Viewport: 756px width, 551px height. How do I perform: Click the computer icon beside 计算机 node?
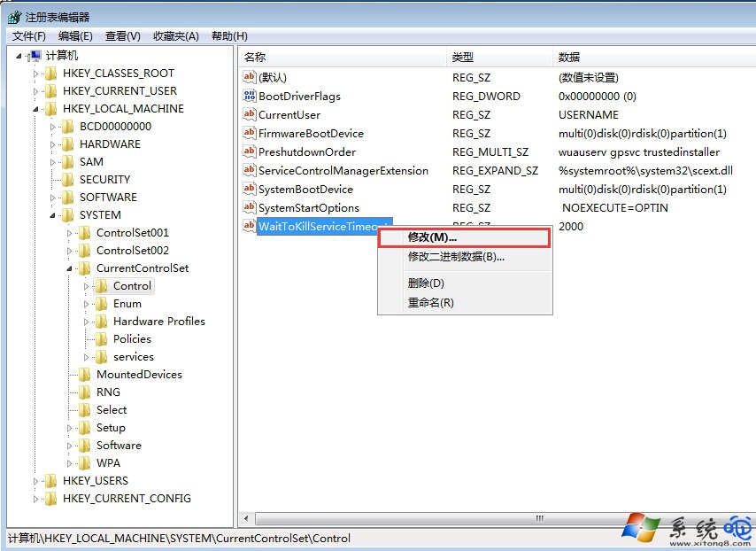35,54
